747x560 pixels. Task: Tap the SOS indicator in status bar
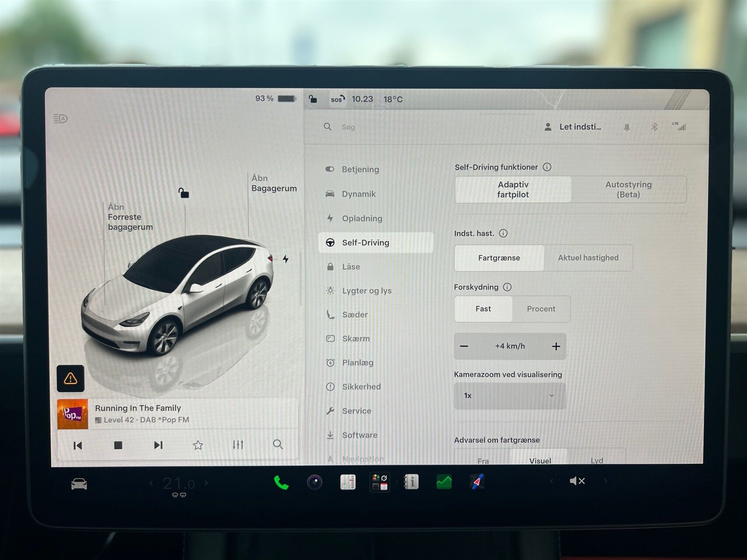(x=338, y=99)
